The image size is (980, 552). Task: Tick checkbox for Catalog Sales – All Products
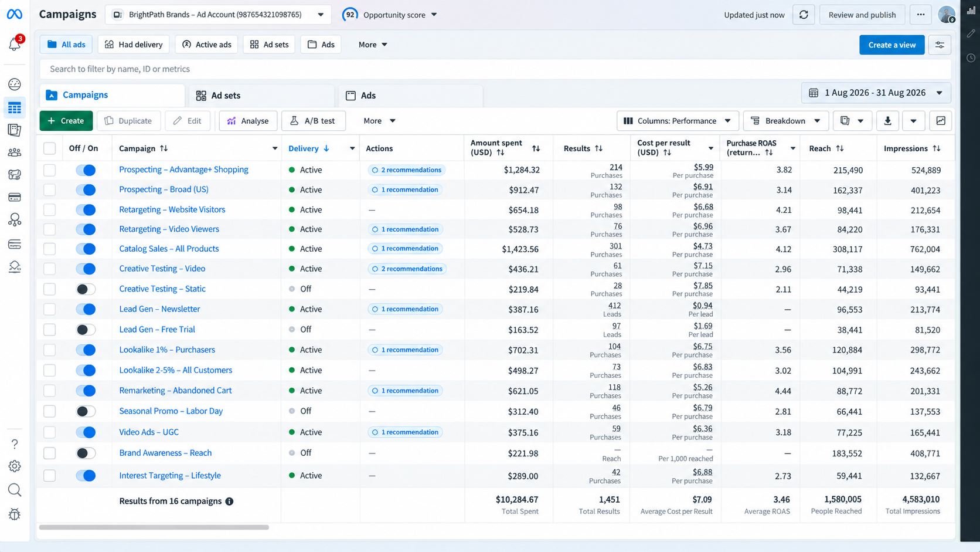pos(50,249)
